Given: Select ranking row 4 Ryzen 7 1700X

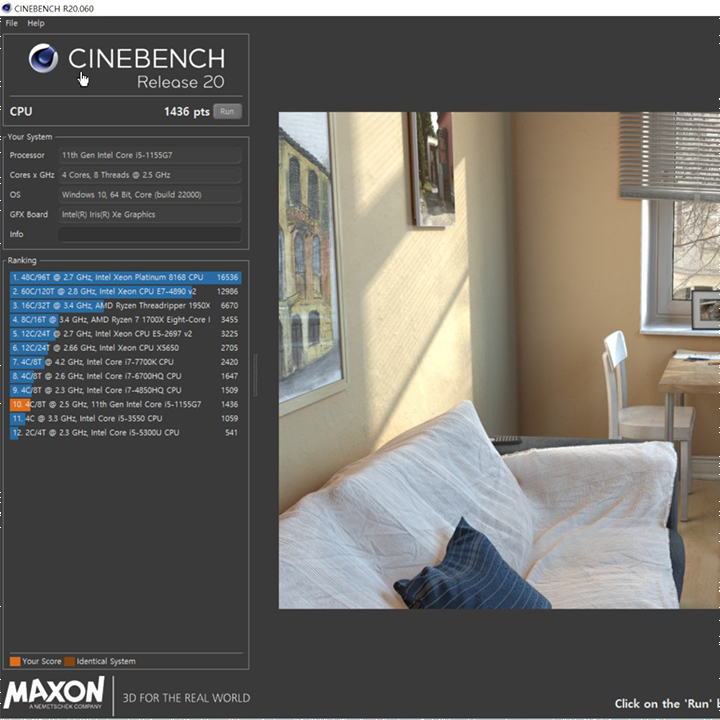Looking at the screenshot, I should click(x=125, y=320).
